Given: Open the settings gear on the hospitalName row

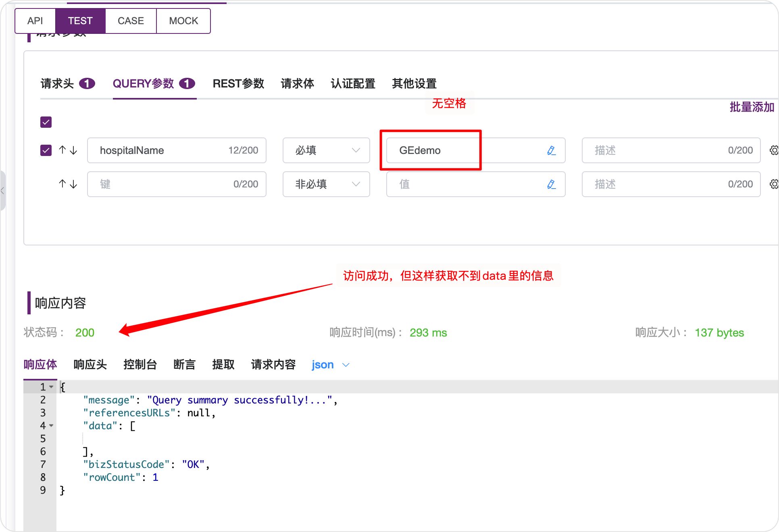Looking at the screenshot, I should click(773, 150).
